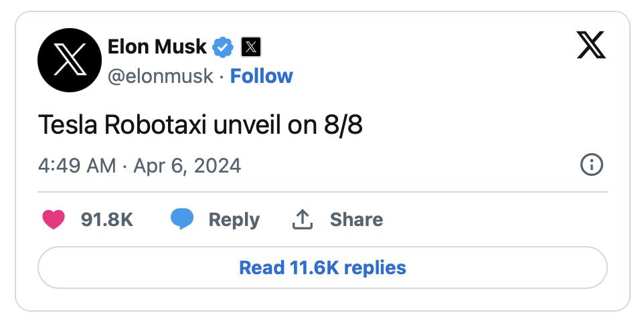Click the @elonmusk handle
The width and height of the screenshot is (644, 321).
point(161,76)
